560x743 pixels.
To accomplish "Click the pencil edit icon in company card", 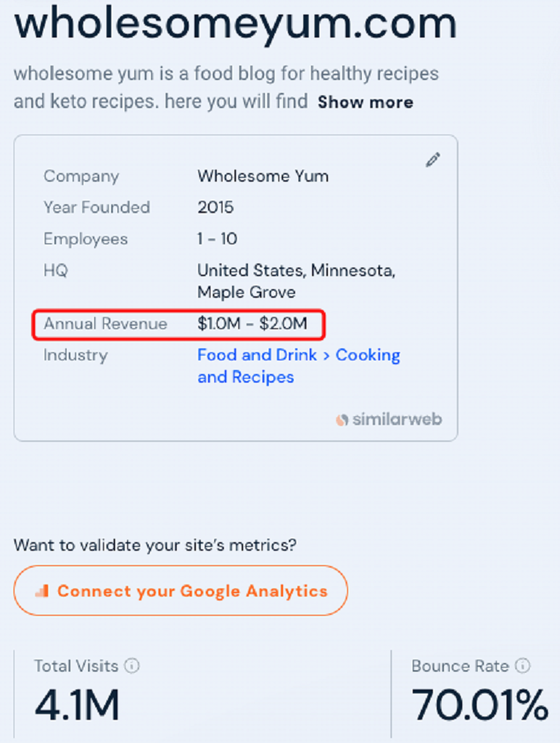I will click(x=433, y=160).
